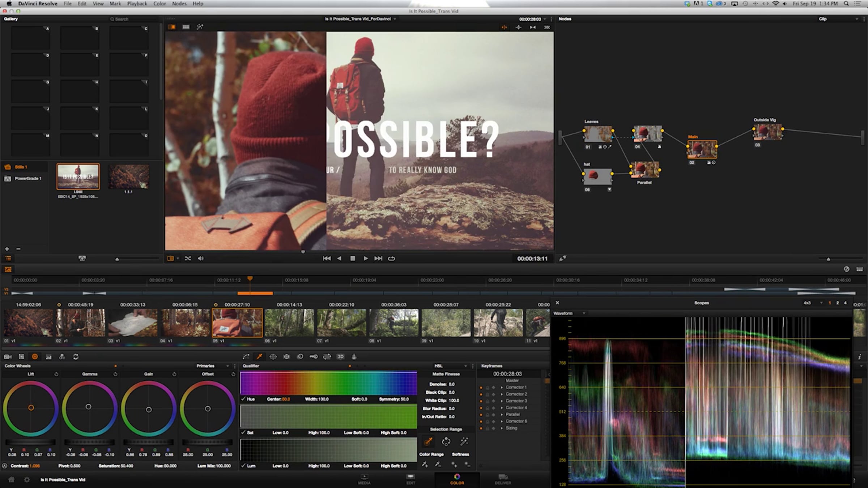Toggle the Corrector 2 auto-keyframe diamond
868x488 pixels.
click(x=494, y=394)
